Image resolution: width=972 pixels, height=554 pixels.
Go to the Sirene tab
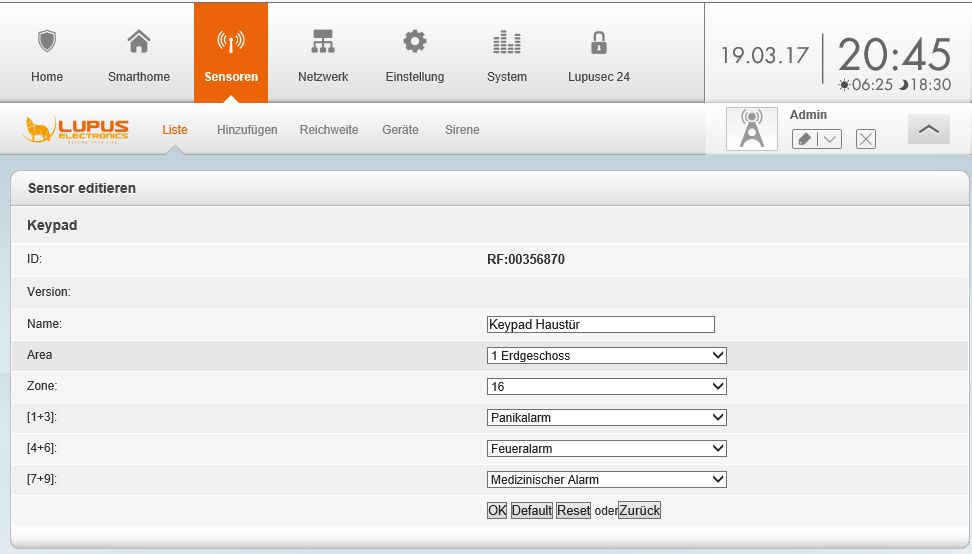(462, 130)
